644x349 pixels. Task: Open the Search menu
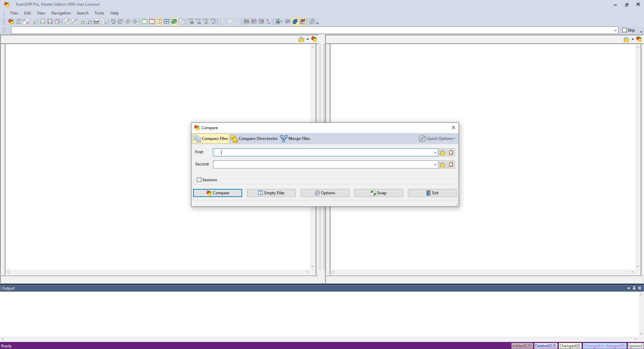(x=83, y=13)
